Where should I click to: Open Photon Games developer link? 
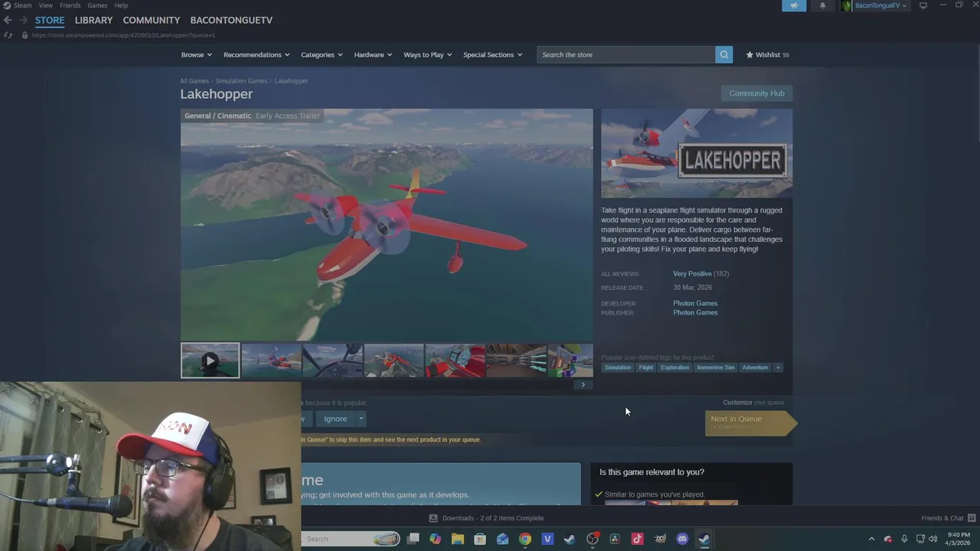695,303
